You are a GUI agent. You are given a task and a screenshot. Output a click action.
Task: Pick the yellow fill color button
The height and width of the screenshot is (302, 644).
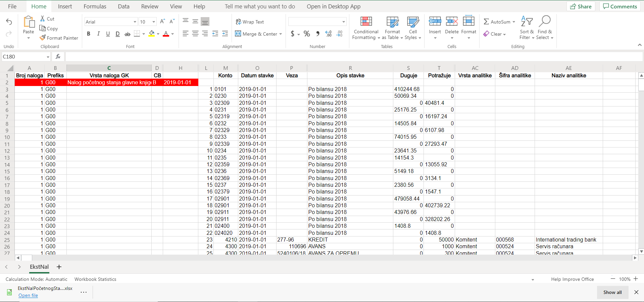[x=152, y=34]
